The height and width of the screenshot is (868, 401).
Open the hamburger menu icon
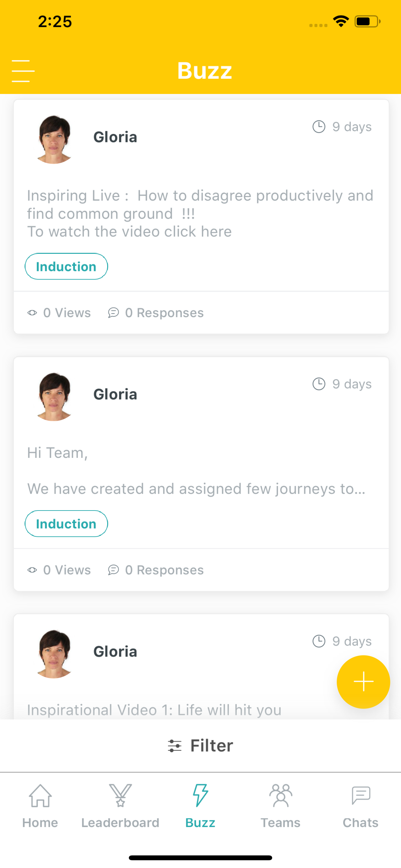point(23,71)
